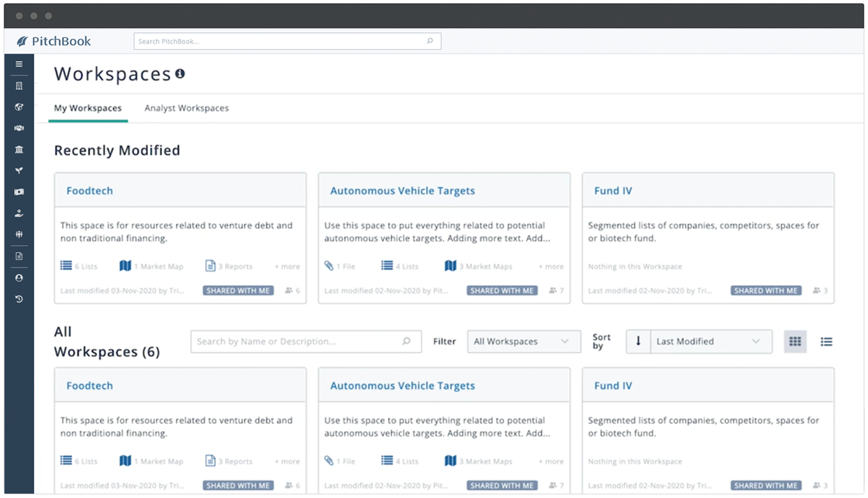The height and width of the screenshot is (498, 868).
Task: Click the handshake (deals) sidebar icon
Action: pos(19,128)
